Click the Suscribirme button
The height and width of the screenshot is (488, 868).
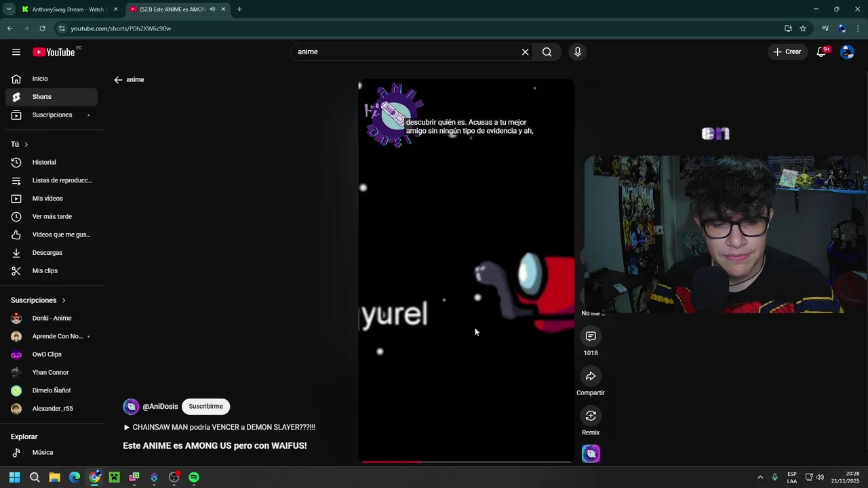(206, 407)
